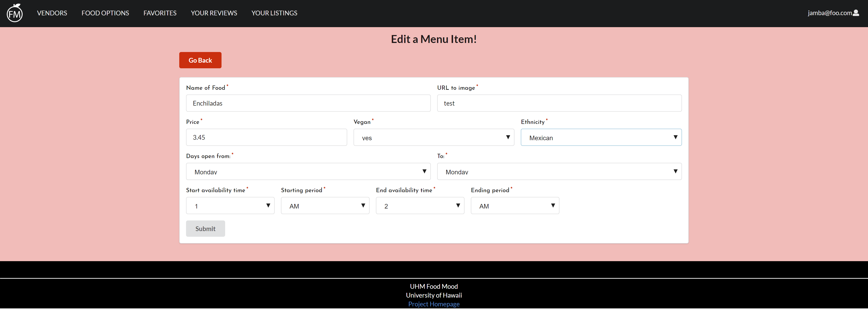868x310 pixels.
Task: Click the Name of Food label
Action: (205, 88)
